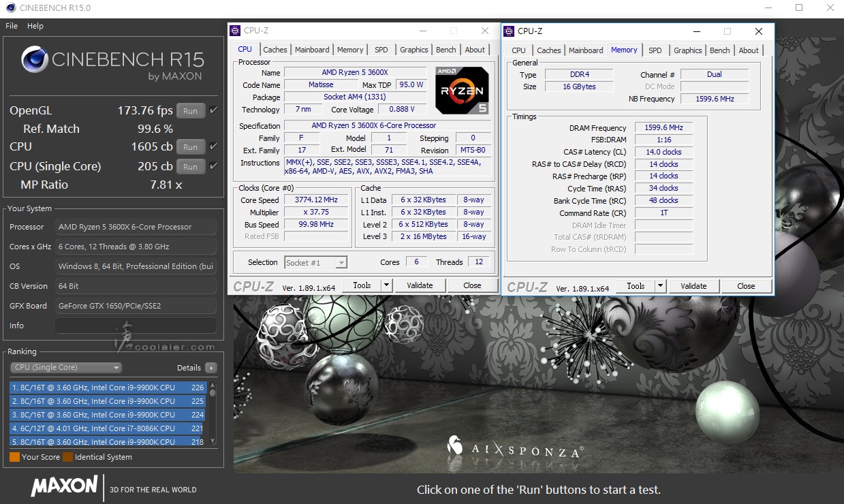Click the Size field showing 16 GBytes

tap(579, 87)
